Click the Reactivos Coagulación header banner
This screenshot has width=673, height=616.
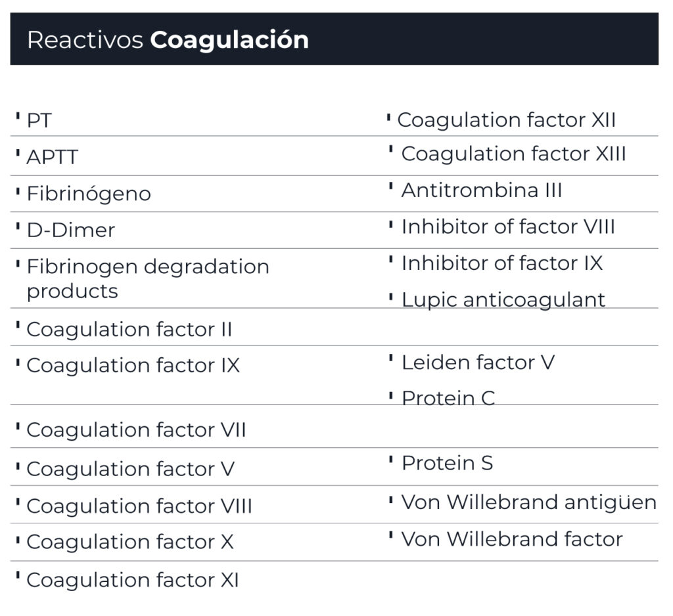tap(334, 39)
